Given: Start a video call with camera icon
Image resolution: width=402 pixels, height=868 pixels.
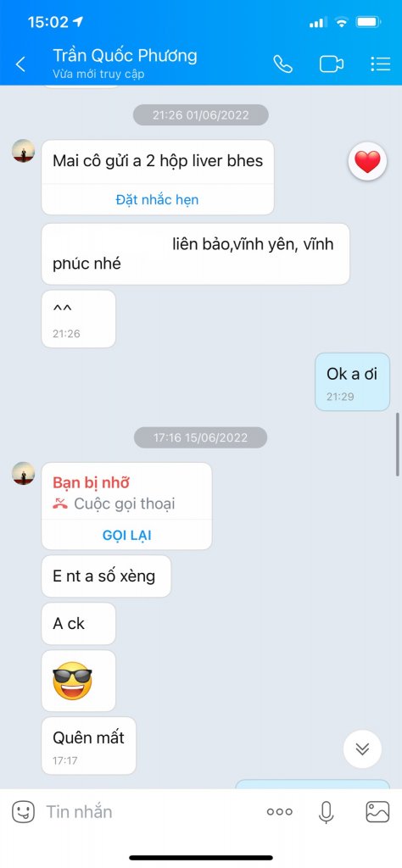Looking at the screenshot, I should pyautogui.click(x=331, y=64).
